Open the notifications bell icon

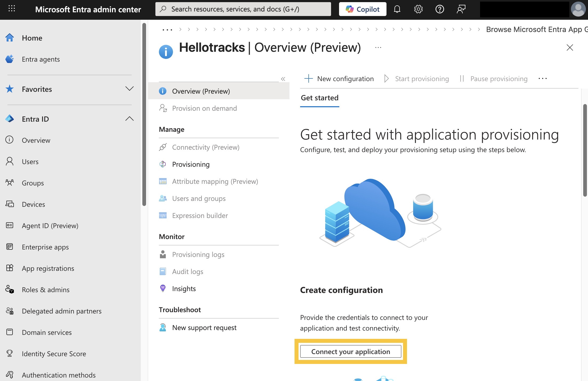coord(397,9)
